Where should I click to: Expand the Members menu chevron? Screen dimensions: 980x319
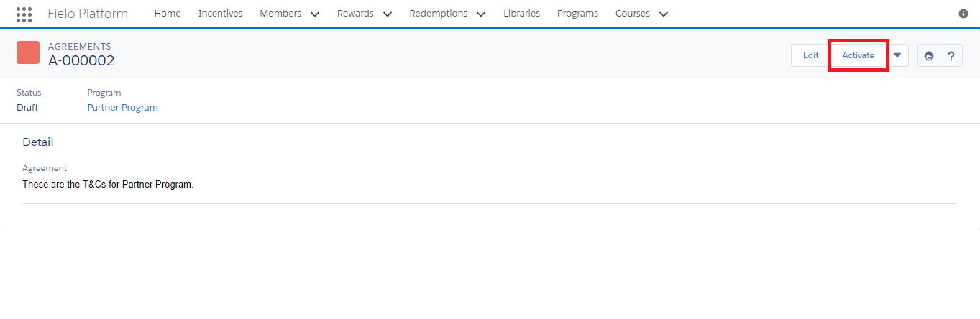[314, 14]
